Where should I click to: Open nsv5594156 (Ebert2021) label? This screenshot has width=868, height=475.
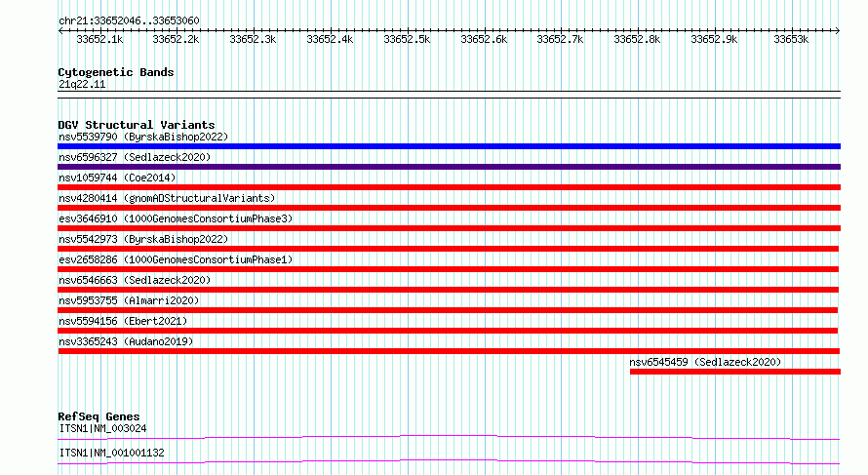click(123, 321)
